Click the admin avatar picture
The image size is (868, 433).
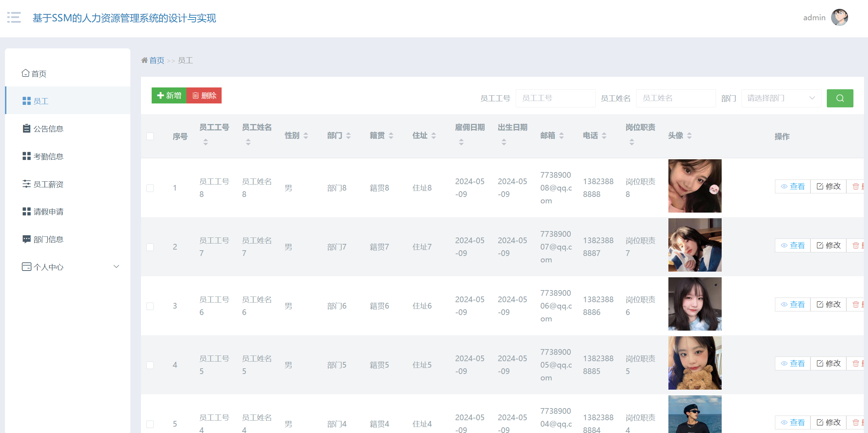click(839, 17)
